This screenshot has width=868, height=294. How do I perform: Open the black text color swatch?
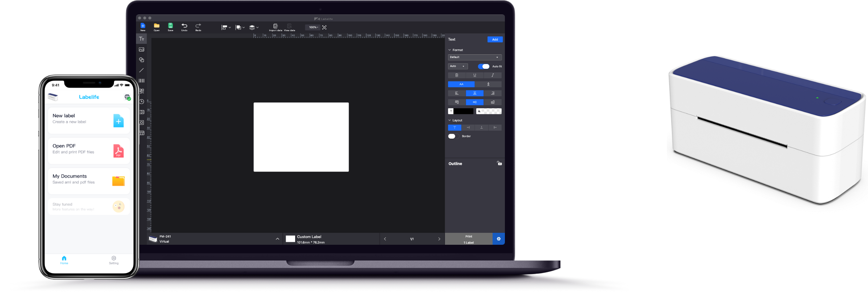click(x=463, y=112)
